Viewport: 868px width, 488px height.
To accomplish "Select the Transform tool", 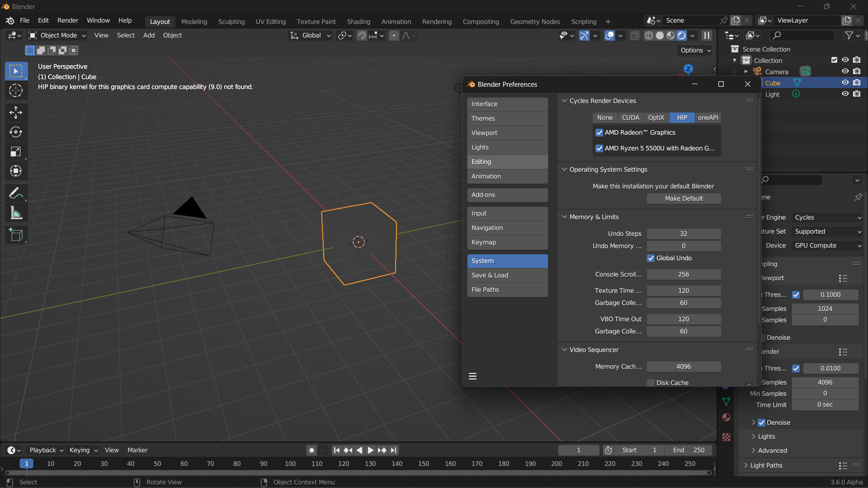I will (16, 171).
